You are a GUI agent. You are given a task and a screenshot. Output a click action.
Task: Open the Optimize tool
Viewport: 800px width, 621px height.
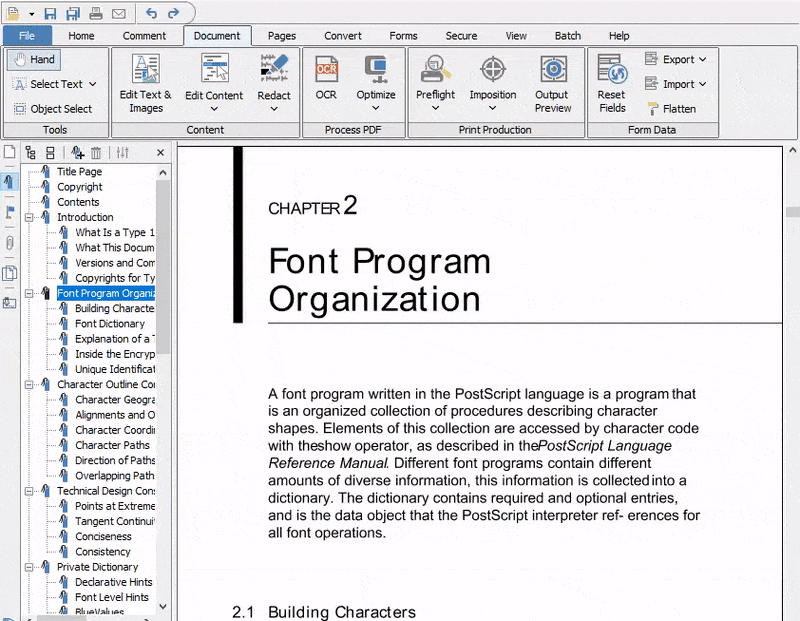click(376, 83)
